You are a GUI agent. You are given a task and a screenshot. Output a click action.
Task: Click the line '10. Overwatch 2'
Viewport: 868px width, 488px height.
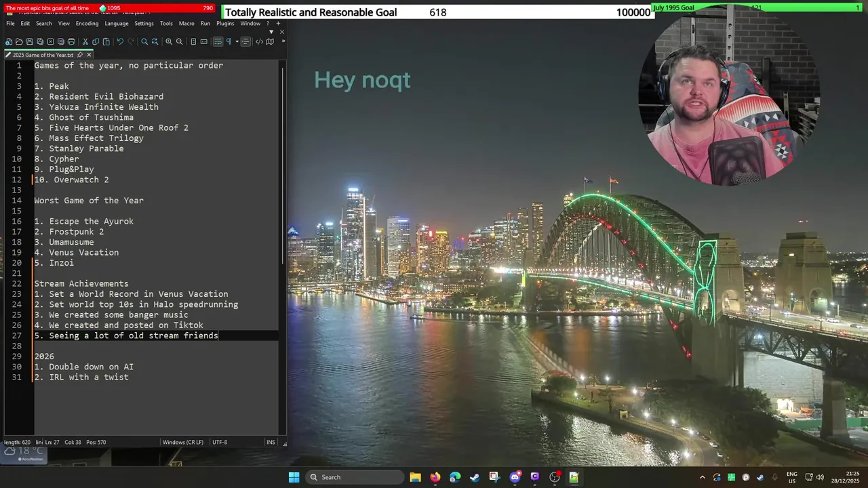[x=71, y=180]
